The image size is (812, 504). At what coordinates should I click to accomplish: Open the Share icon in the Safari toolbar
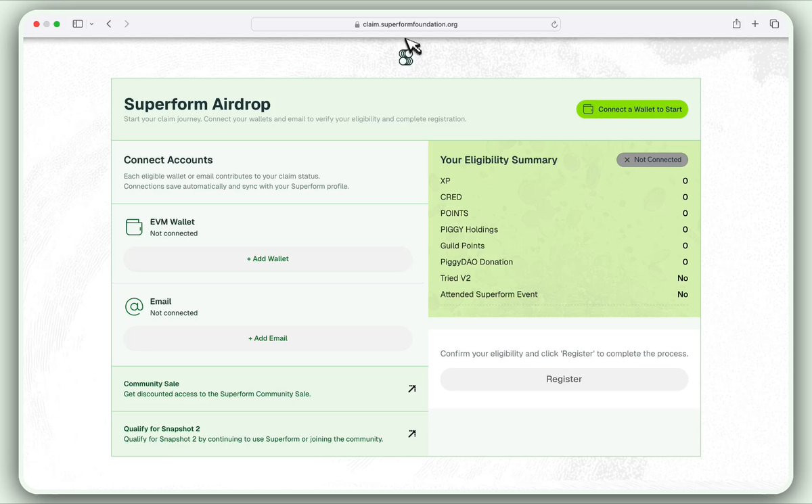(736, 24)
